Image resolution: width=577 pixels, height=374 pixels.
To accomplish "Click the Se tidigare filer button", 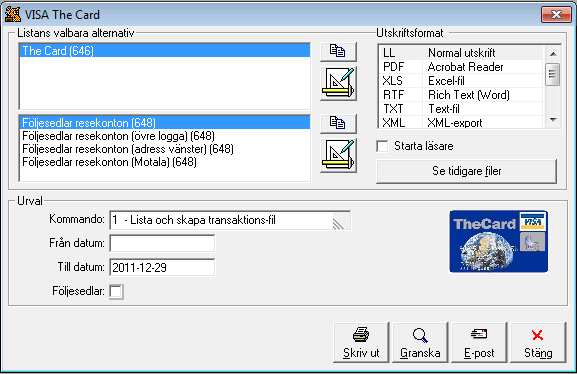I will coord(466,171).
